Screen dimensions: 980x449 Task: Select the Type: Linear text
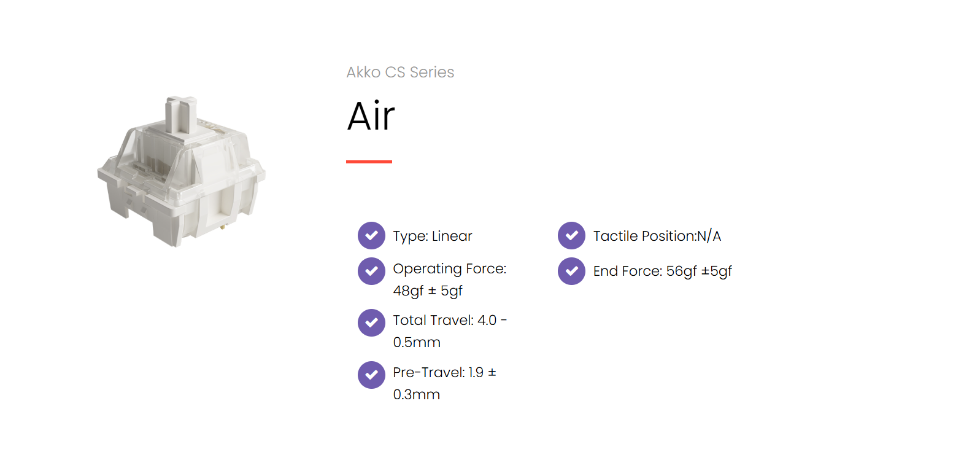point(433,236)
